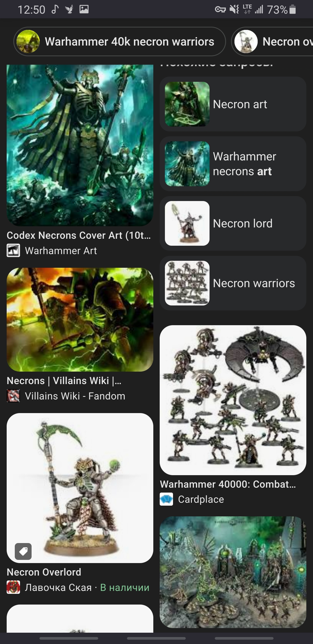
Task: Tap the product tag icon on Necron Overlord
Action: coord(23,551)
